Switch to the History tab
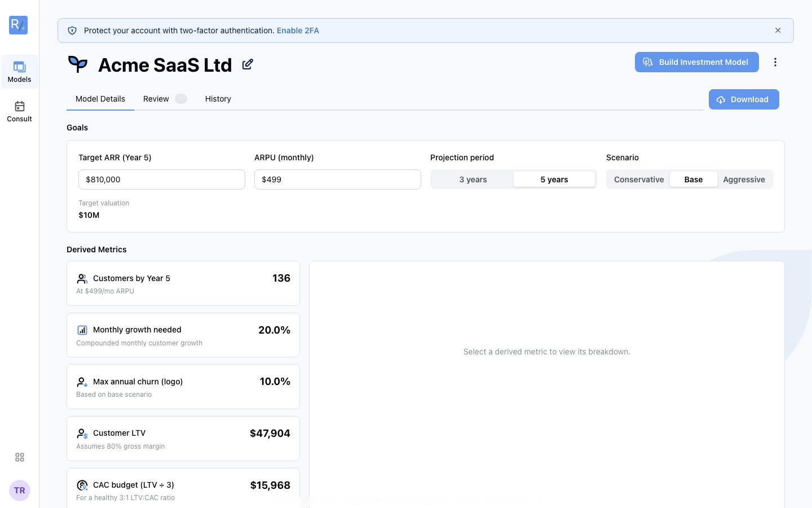Image resolution: width=812 pixels, height=508 pixels. coord(218,99)
